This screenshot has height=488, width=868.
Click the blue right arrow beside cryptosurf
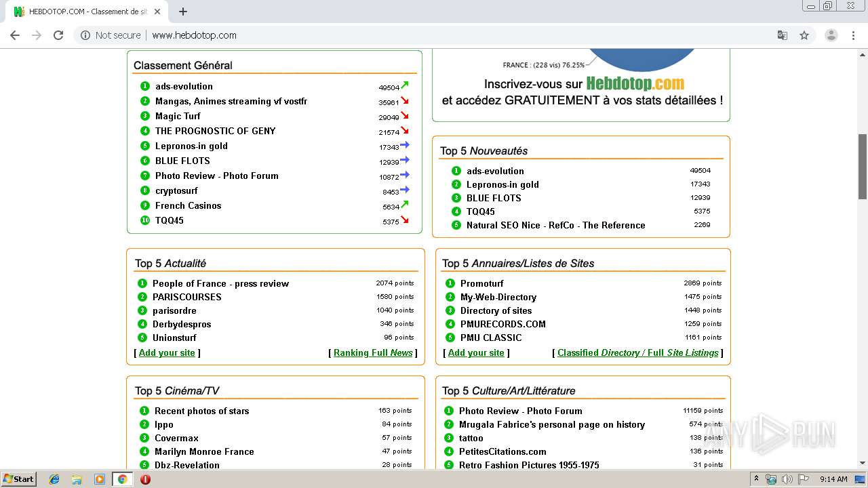(405, 190)
